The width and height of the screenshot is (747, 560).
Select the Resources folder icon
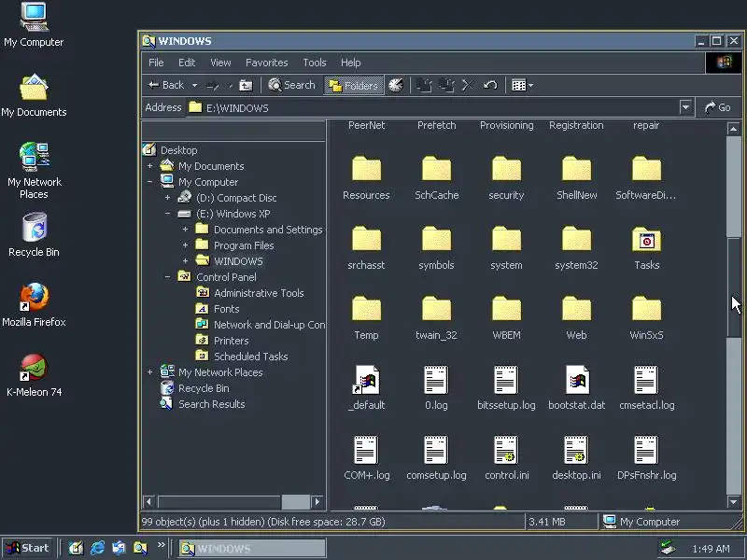(366, 169)
